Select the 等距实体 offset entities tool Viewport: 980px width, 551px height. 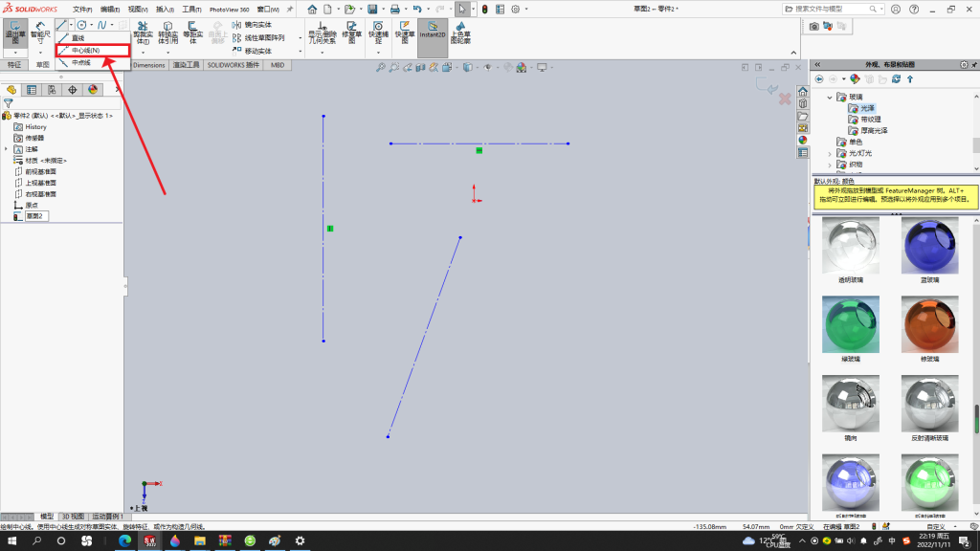(192, 33)
